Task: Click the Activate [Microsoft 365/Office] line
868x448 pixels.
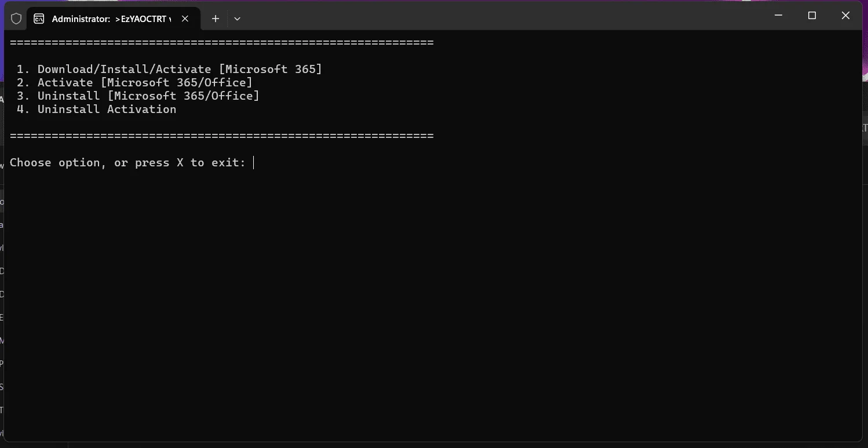Action: (x=134, y=82)
